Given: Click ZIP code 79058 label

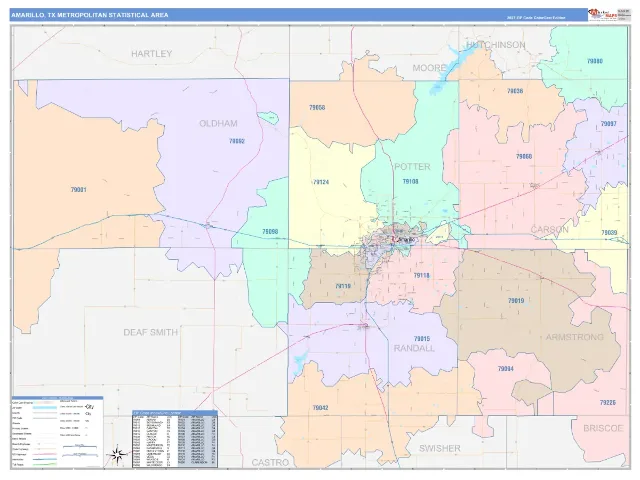Looking at the screenshot, I should coord(317,108).
